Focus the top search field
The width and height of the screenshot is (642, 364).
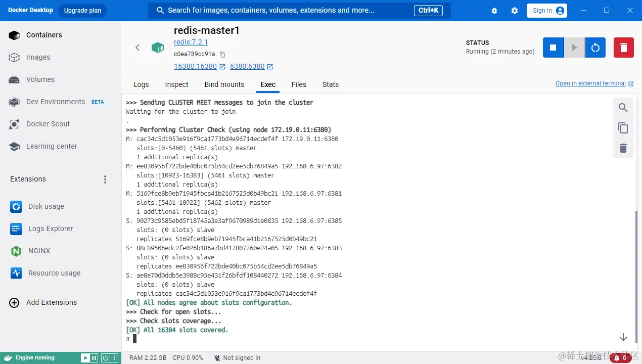pos(299,10)
